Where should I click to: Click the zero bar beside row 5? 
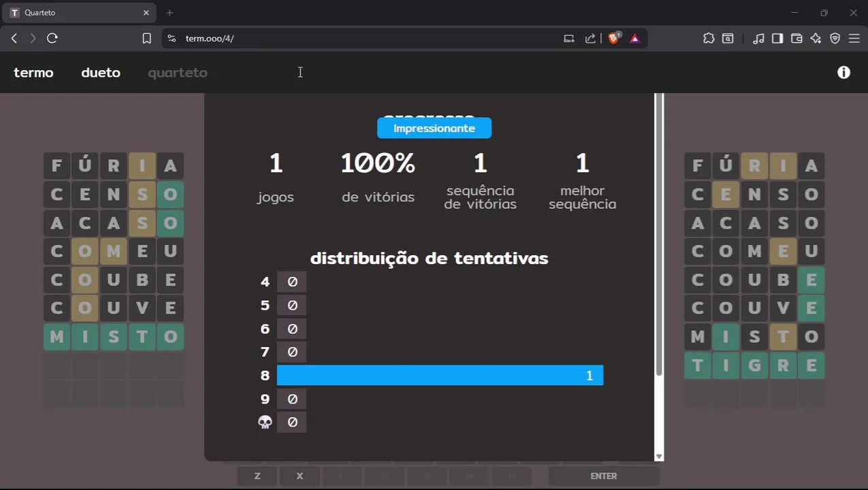(x=292, y=306)
